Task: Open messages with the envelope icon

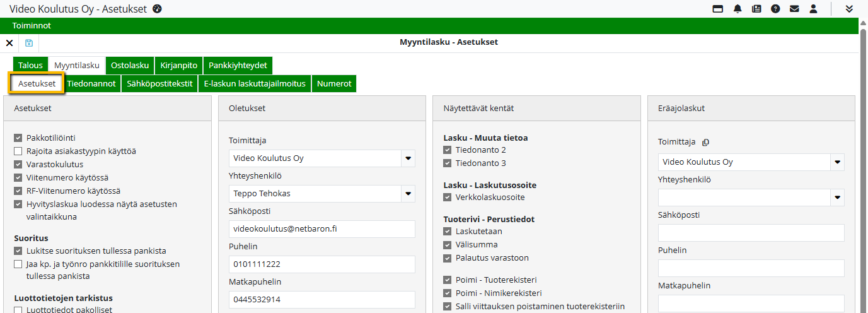Action: [x=794, y=9]
